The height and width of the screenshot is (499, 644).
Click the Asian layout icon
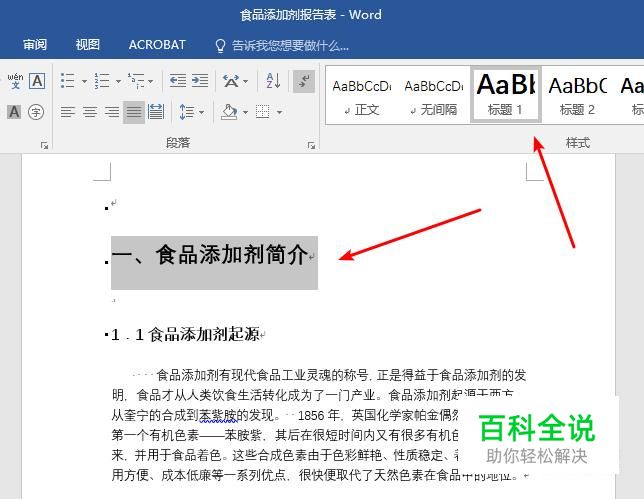point(231,81)
